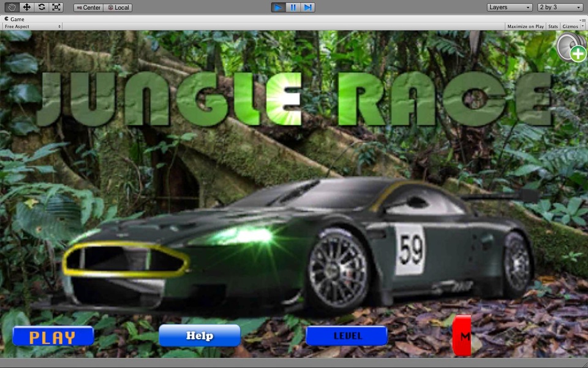This screenshot has width=588, height=368.
Task: Click the number 59 on the car
Action: coord(411,250)
